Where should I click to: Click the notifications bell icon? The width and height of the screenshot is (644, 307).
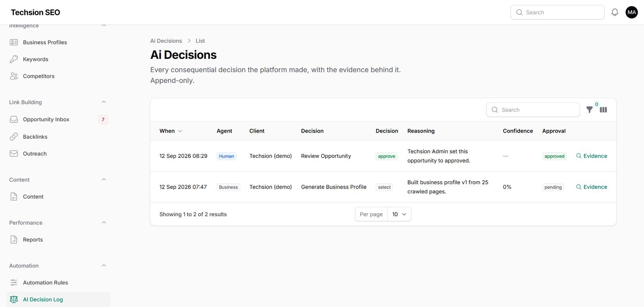tap(615, 12)
